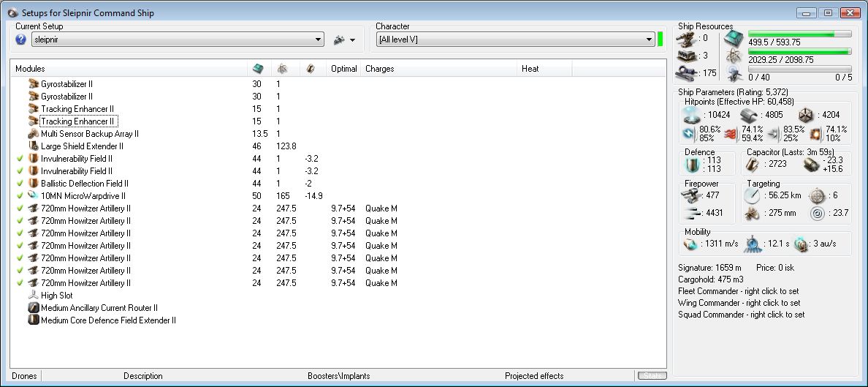Screen dimensions: 868x387
Task: Click the capacitor capacity icon showing 2723
Action: point(753,164)
